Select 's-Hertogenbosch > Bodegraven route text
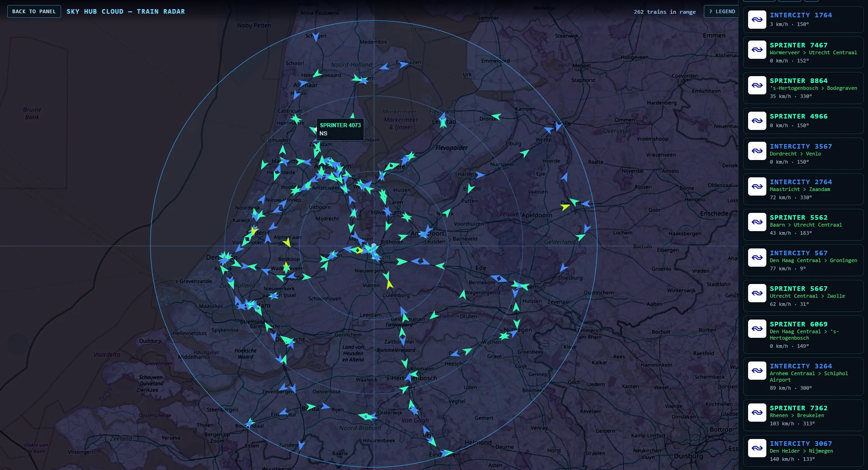 coord(813,88)
